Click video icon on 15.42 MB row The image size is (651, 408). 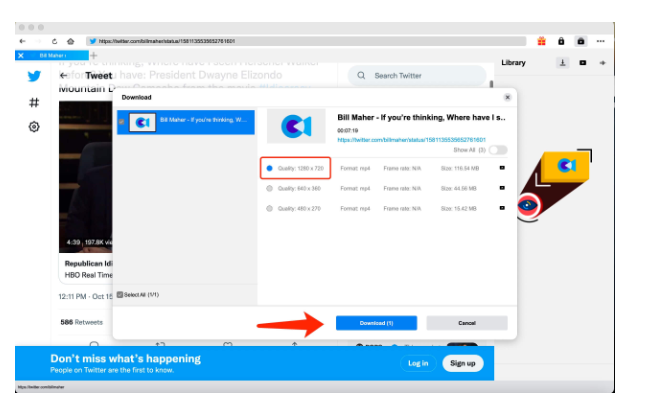tap(502, 208)
